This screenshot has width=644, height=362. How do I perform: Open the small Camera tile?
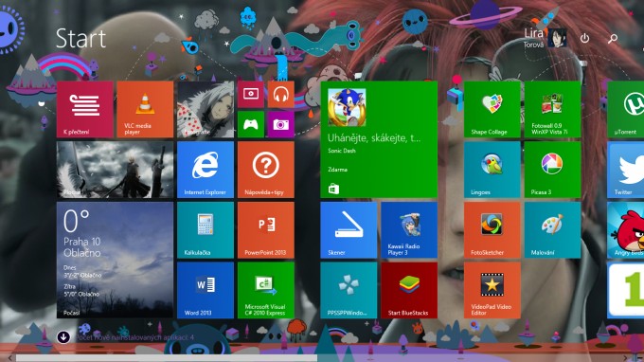(281, 124)
